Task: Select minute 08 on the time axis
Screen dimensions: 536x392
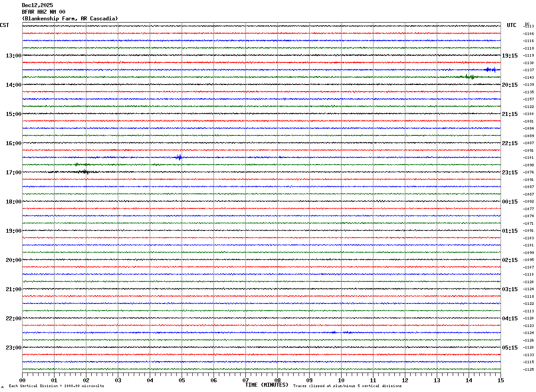Action: pyautogui.click(x=277, y=380)
